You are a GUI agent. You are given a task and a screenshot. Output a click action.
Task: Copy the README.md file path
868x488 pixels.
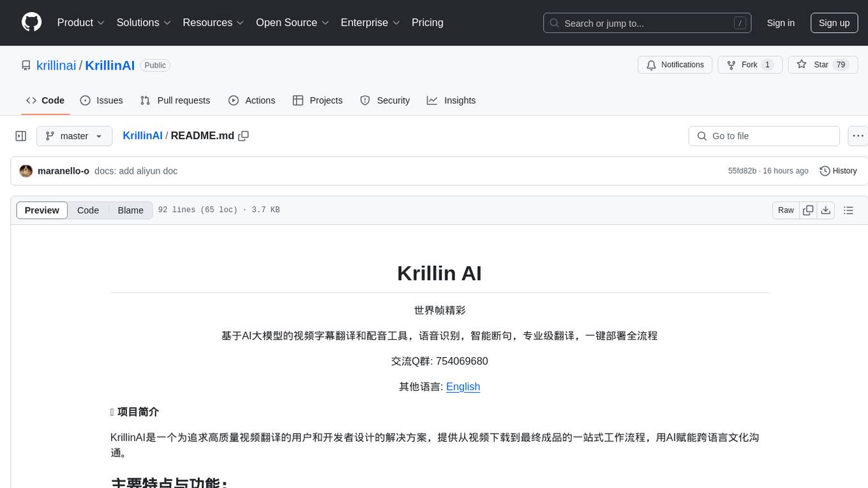pos(243,136)
